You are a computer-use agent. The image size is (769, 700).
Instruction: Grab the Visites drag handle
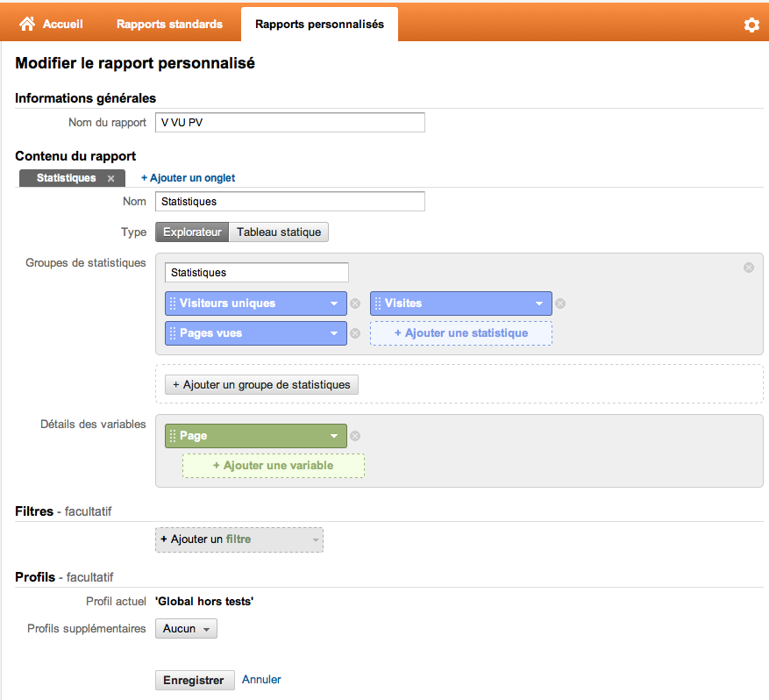[x=378, y=304]
